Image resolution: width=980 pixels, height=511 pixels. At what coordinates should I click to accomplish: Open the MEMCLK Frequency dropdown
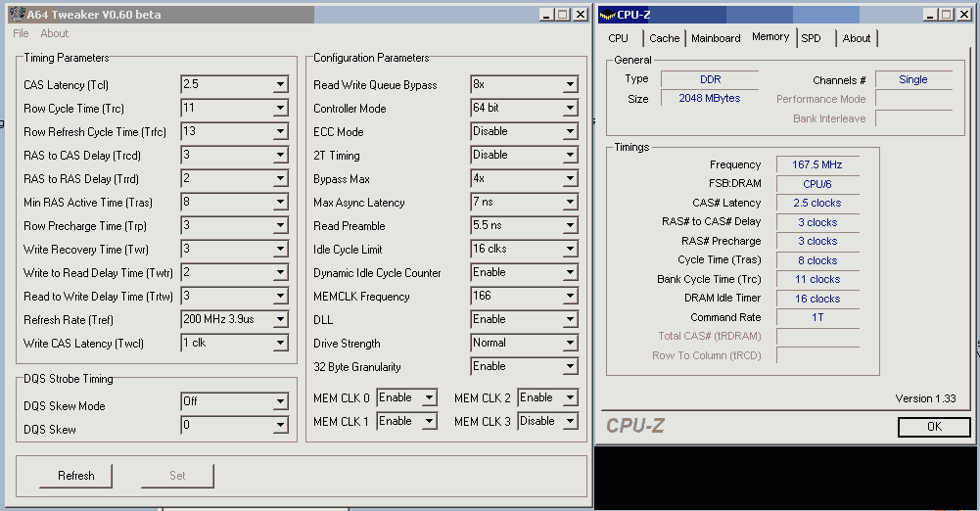click(x=570, y=296)
